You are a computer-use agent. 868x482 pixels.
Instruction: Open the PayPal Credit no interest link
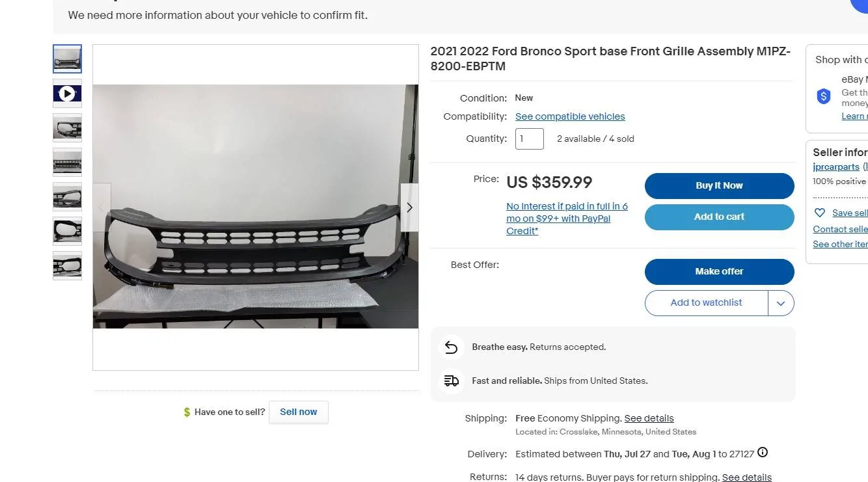pyautogui.click(x=567, y=219)
